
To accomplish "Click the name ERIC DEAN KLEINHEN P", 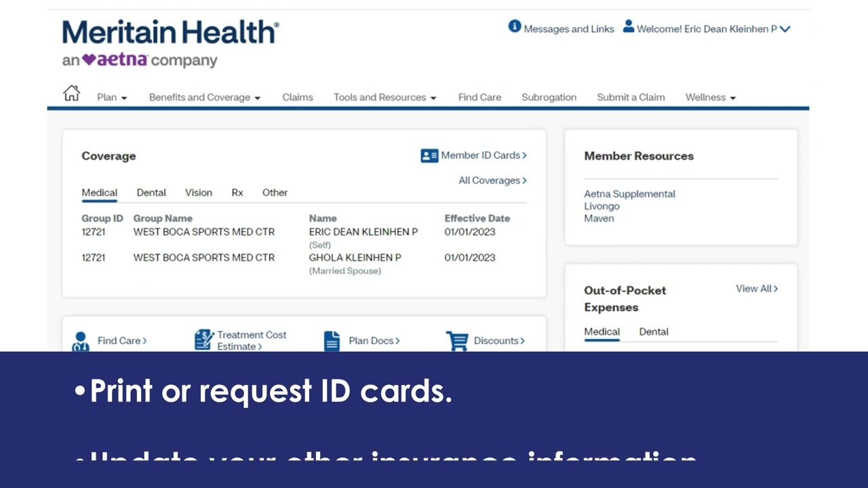I will point(363,232).
